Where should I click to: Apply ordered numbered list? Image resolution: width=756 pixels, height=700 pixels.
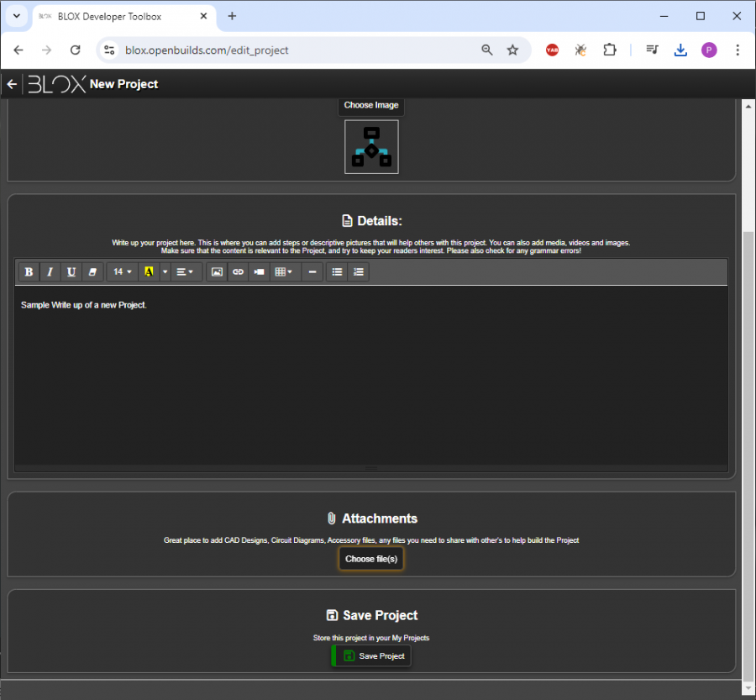359,272
